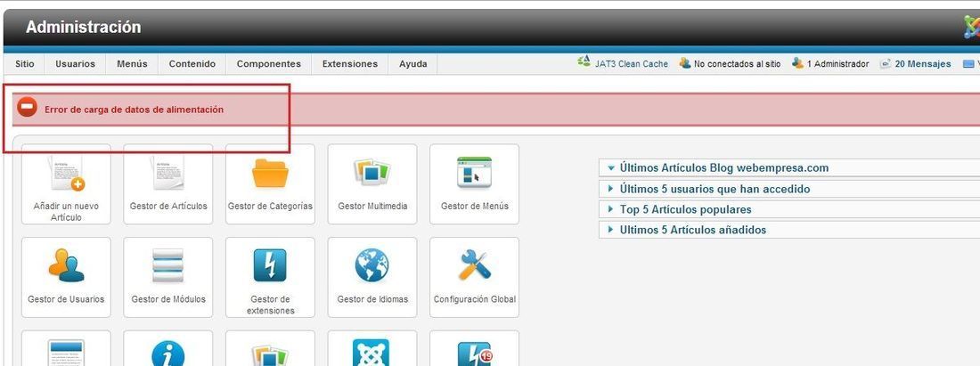This screenshot has height=366, width=980.
Task: Open the Menús menu
Action: [x=132, y=64]
